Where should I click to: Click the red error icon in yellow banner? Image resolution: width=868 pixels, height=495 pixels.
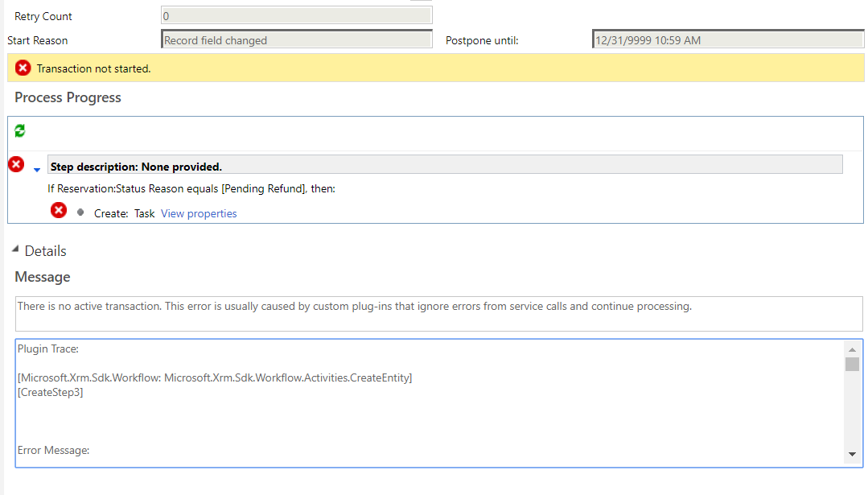pos(23,68)
